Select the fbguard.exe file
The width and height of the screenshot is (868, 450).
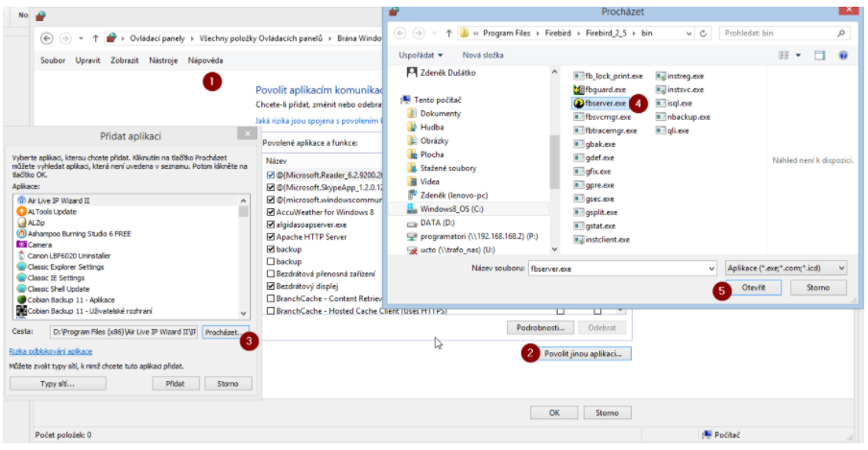(605, 89)
